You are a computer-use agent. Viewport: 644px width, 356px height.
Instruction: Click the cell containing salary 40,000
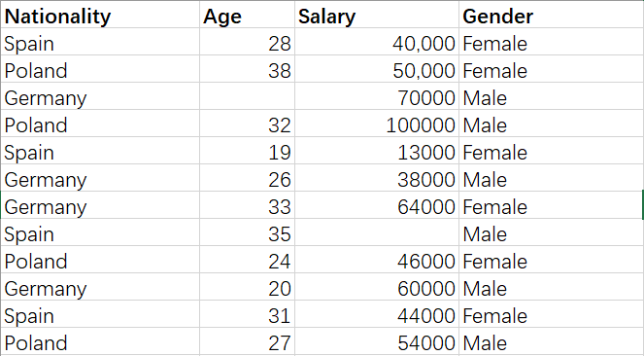[x=377, y=42]
